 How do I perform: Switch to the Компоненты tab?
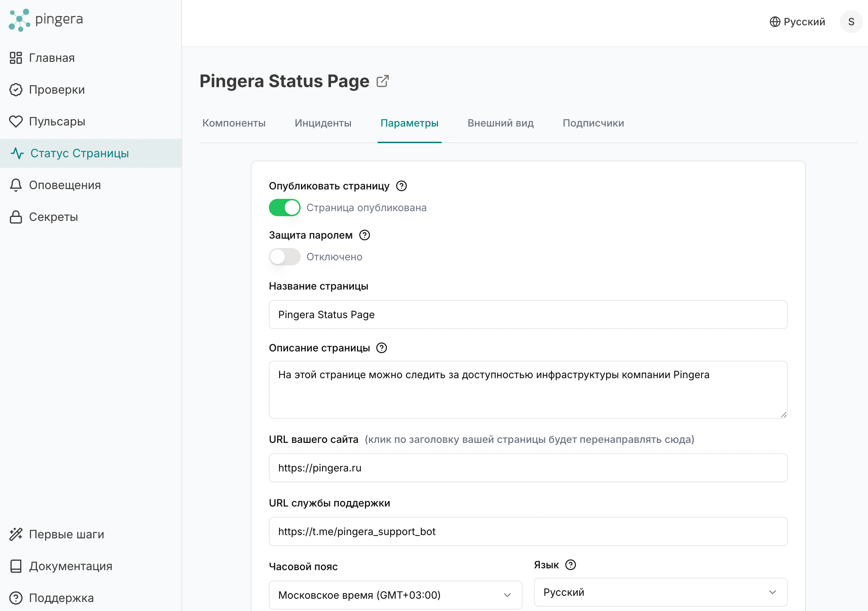pyautogui.click(x=234, y=123)
